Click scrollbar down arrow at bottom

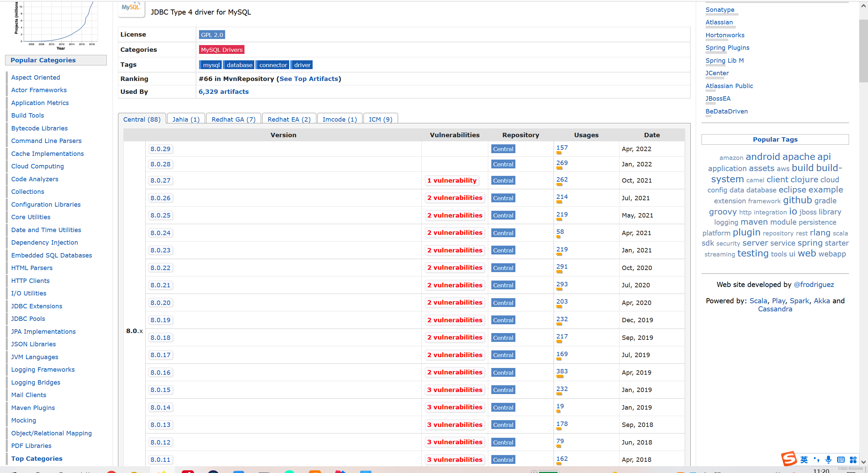coord(864,462)
